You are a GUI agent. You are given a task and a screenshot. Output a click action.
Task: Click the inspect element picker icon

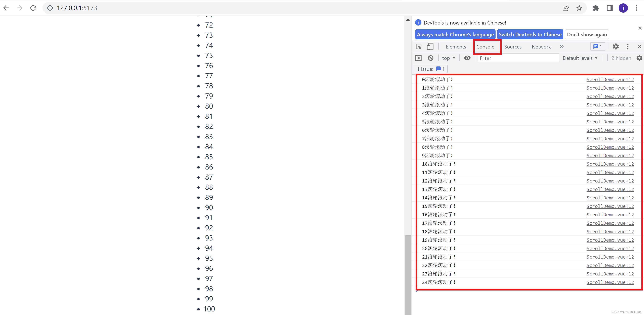coord(419,47)
